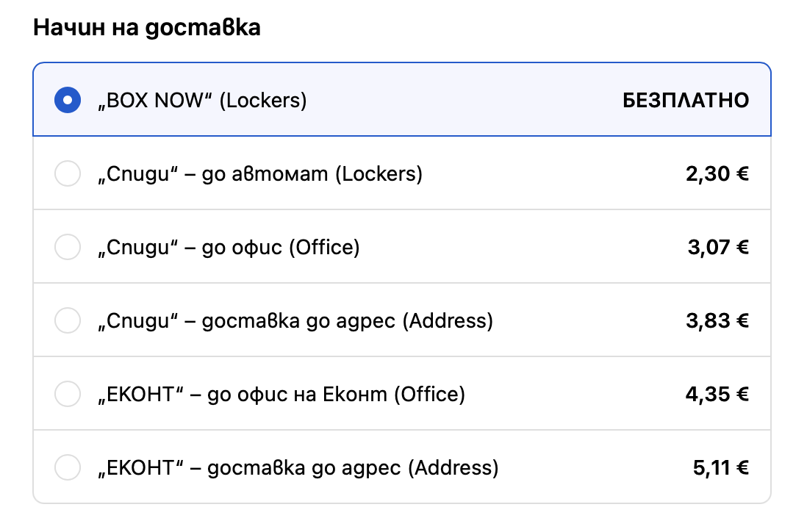Click the 2,30 € delivery price
The height and width of the screenshot is (532, 807).
tap(717, 174)
